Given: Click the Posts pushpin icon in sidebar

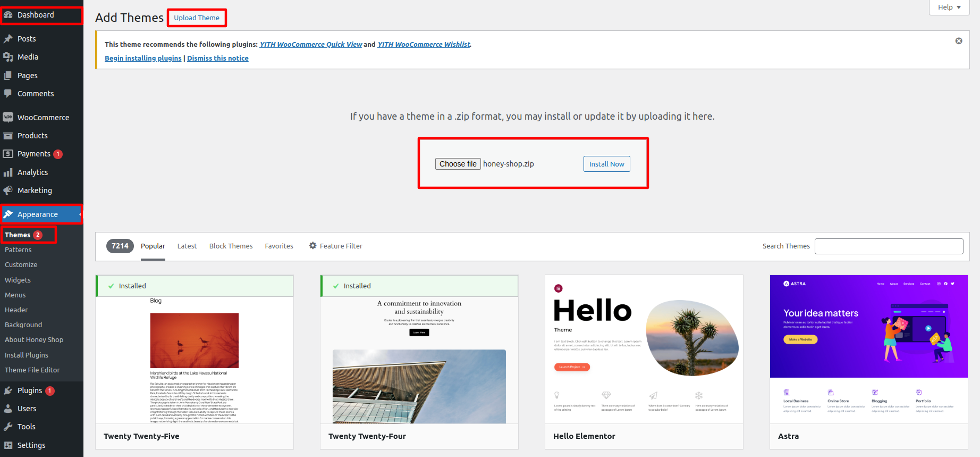Looking at the screenshot, I should point(8,39).
